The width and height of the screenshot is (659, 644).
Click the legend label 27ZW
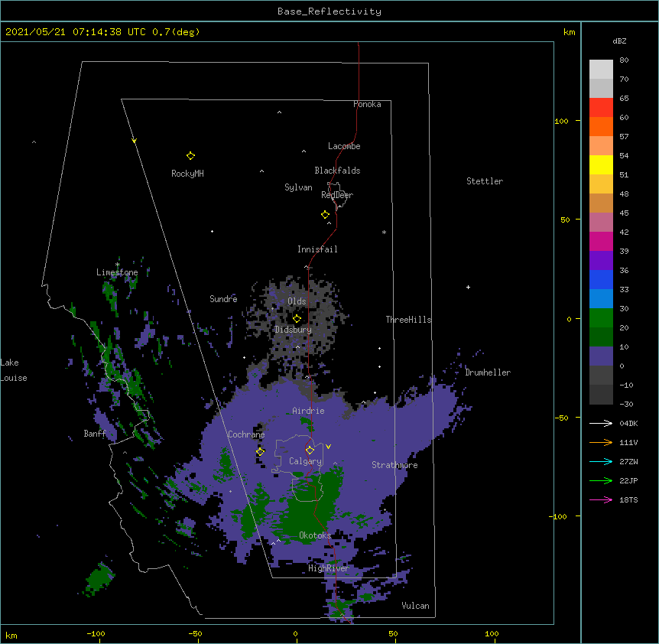tap(628, 461)
